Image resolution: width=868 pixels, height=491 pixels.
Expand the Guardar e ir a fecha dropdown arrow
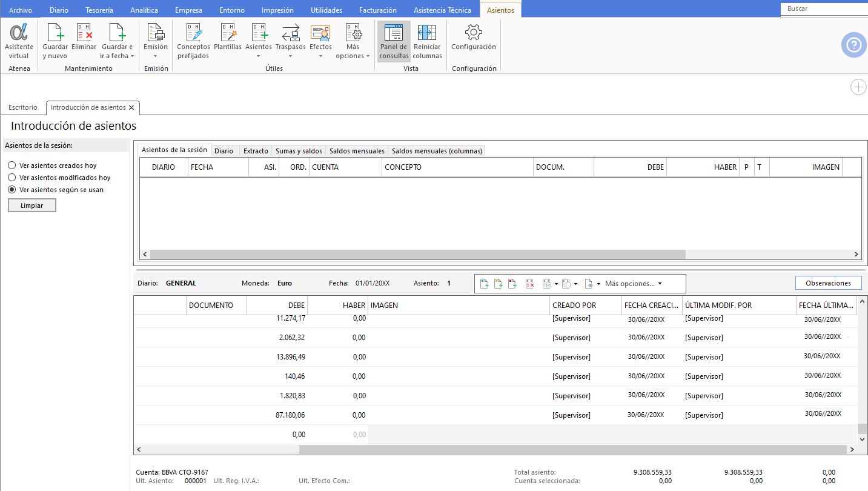132,56
